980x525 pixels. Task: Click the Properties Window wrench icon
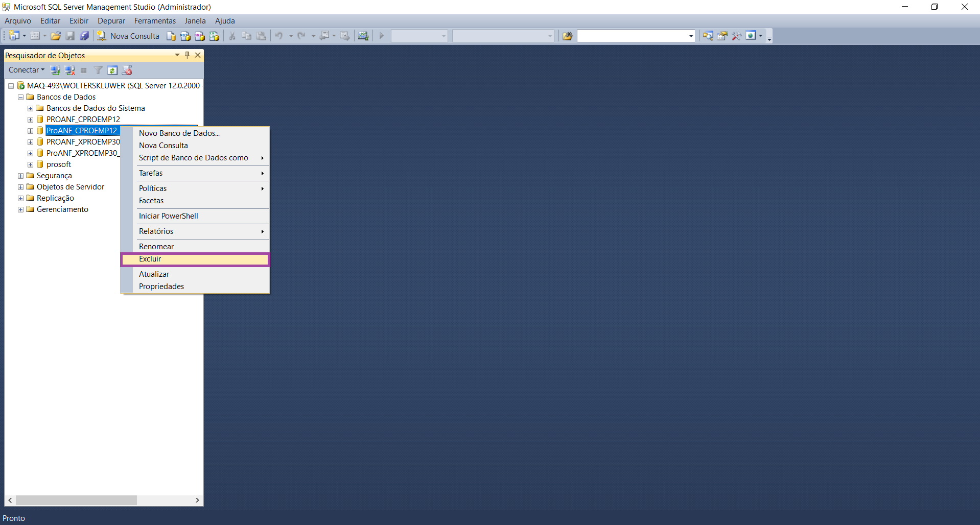pyautogui.click(x=736, y=36)
